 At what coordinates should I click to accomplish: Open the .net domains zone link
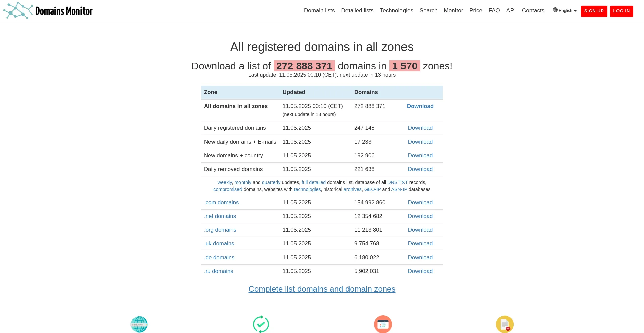[x=220, y=216]
